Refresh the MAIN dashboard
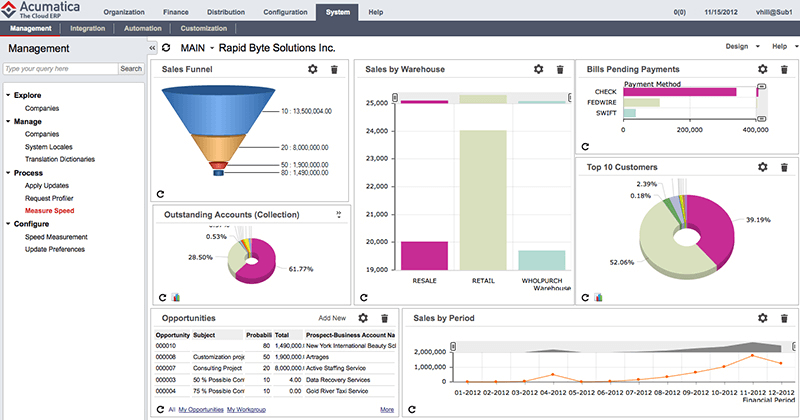Screen dimensions: 800x420 pyautogui.click(x=166, y=47)
